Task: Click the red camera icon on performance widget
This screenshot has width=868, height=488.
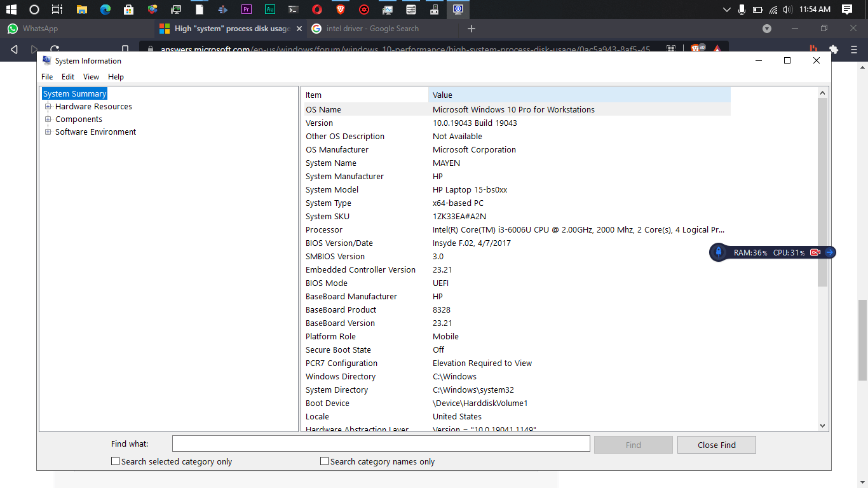Action: click(815, 252)
